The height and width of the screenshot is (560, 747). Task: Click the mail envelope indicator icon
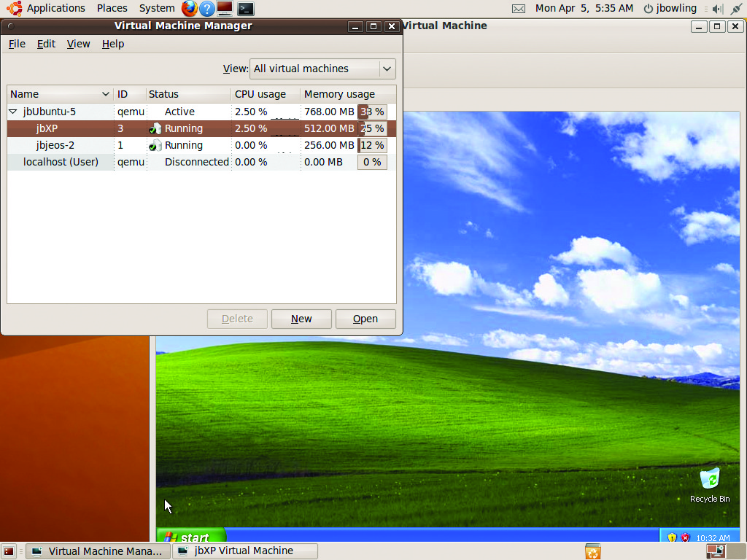519,9
